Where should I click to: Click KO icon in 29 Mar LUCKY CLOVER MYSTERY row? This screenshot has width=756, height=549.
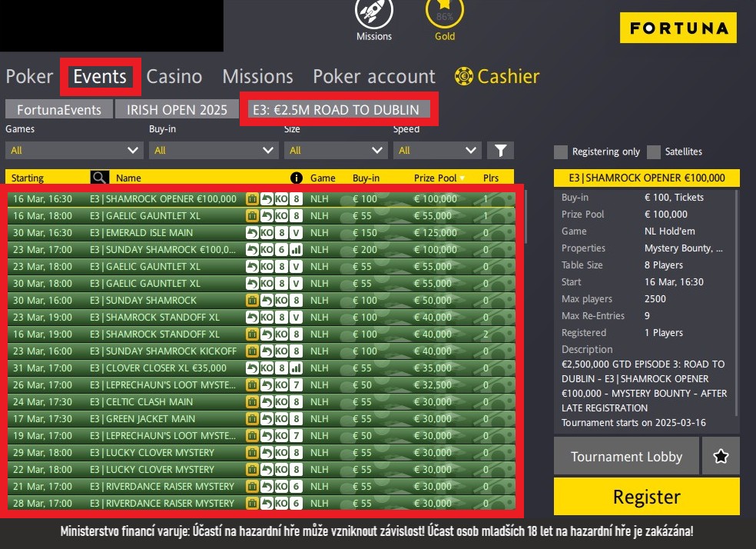[281, 453]
